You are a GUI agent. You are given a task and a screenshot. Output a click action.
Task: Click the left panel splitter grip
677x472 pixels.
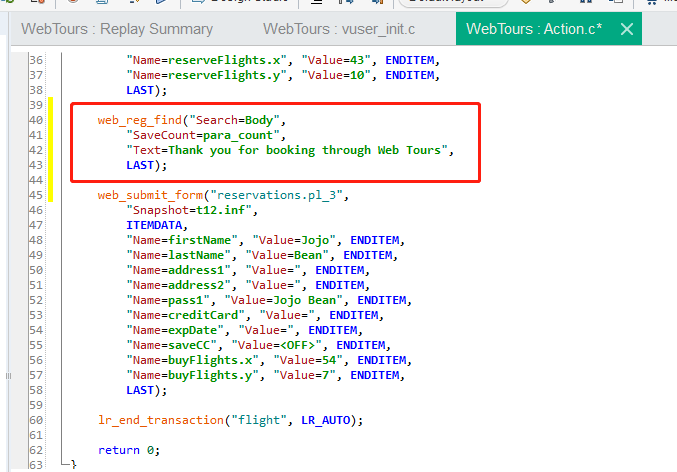8,376
